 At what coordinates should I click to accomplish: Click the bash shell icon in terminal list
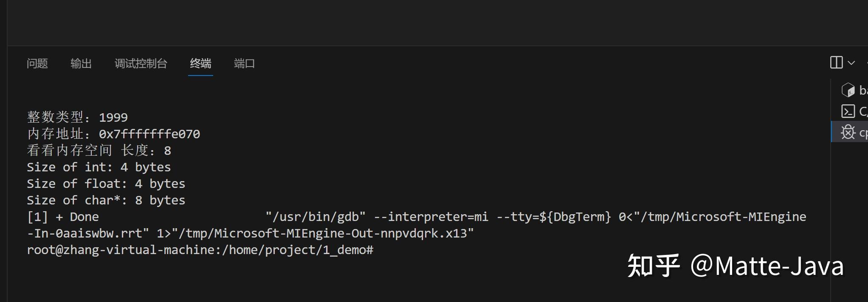[x=848, y=90]
